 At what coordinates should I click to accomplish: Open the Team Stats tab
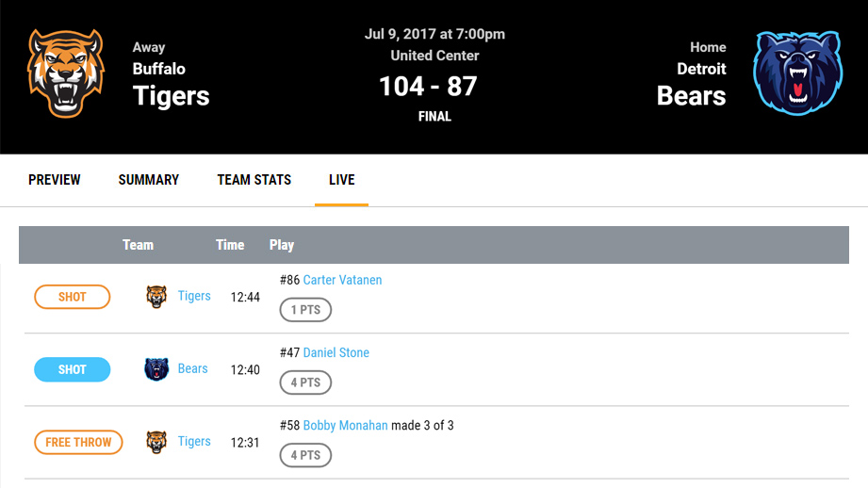point(254,180)
